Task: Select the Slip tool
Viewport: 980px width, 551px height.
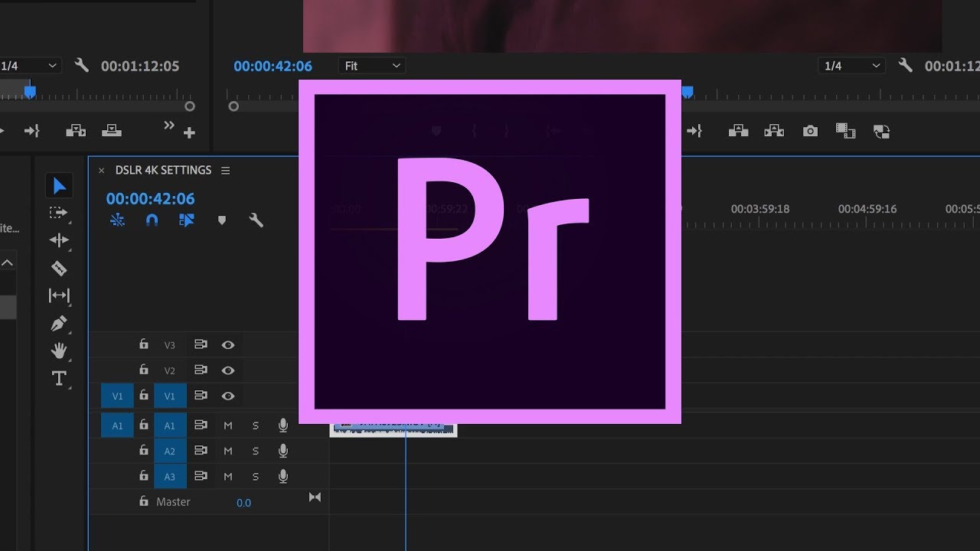Action: [59, 295]
